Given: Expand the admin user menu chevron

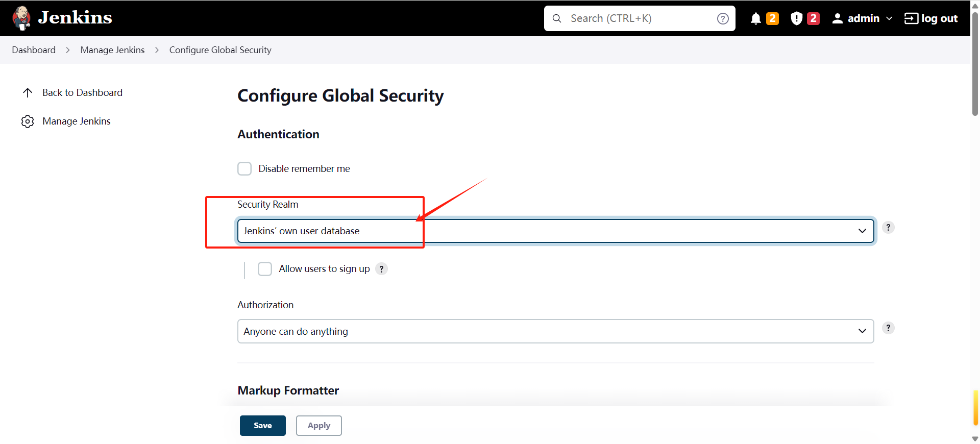Looking at the screenshot, I should (x=889, y=19).
